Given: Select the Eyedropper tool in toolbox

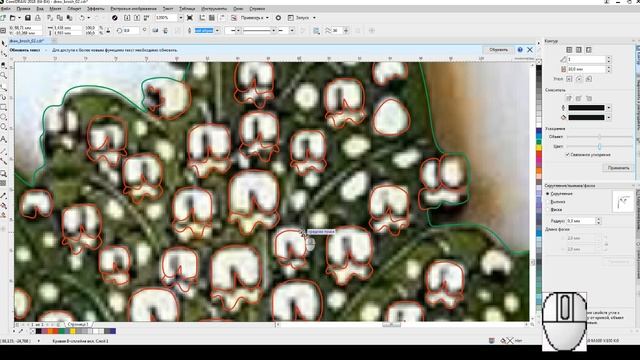Looking at the screenshot, I should point(4,196).
